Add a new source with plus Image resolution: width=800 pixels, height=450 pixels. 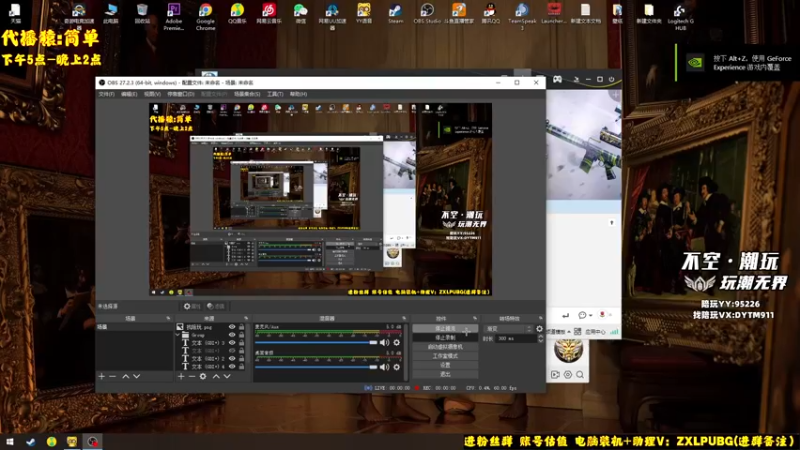(x=181, y=376)
